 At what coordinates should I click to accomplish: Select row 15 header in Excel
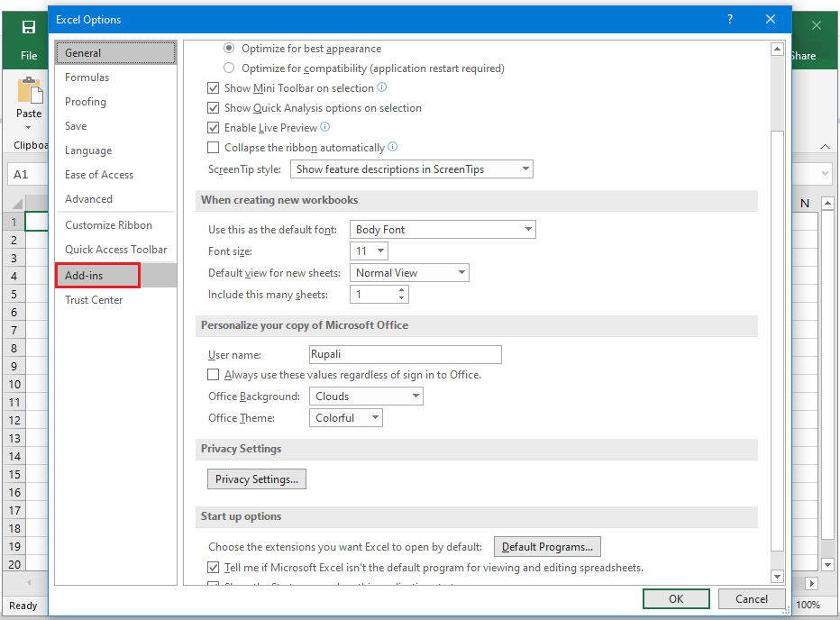[14, 474]
